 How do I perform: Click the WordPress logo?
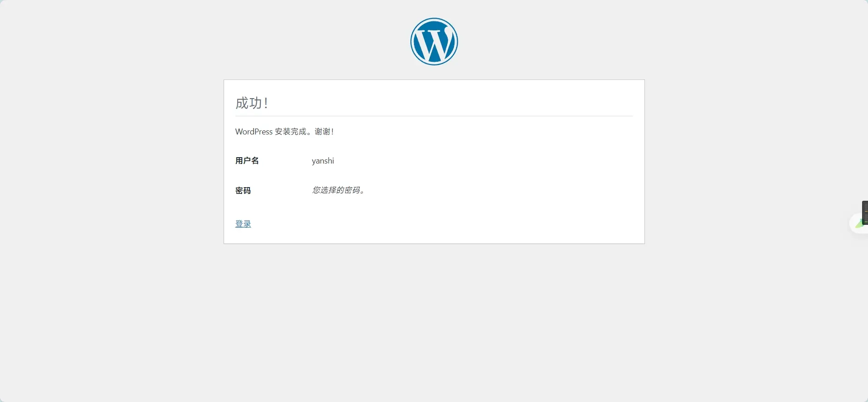[x=434, y=41]
